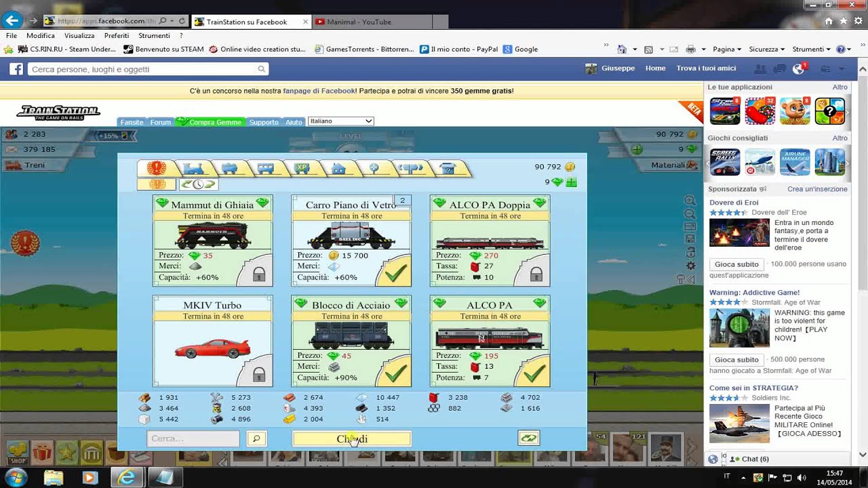
Task: Click the Trova i tuoi amici link
Action: click(706, 68)
